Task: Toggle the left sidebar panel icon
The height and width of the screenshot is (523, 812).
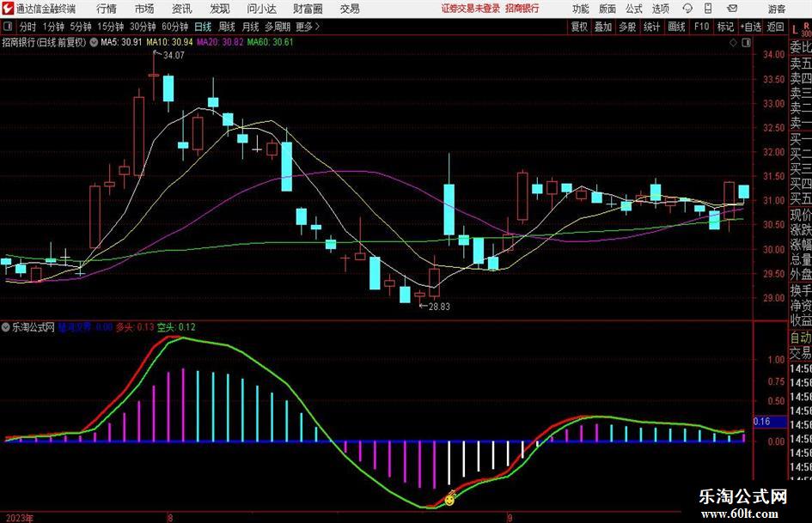Action: click(x=9, y=27)
